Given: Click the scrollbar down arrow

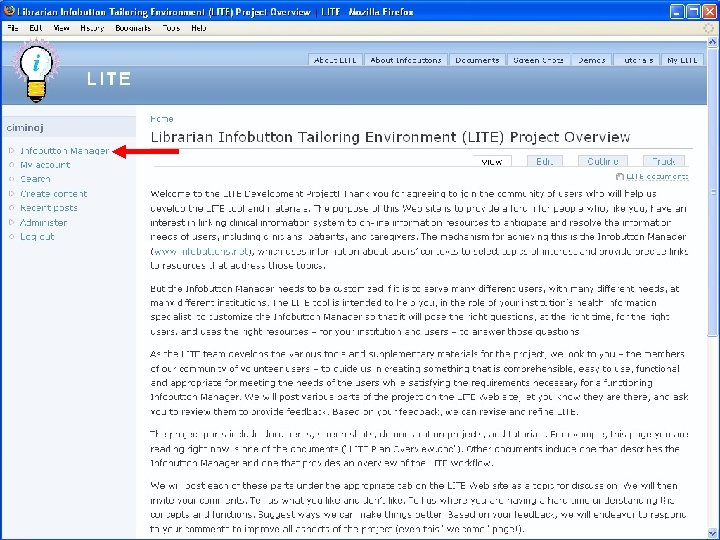Looking at the screenshot, I should click(712, 534).
